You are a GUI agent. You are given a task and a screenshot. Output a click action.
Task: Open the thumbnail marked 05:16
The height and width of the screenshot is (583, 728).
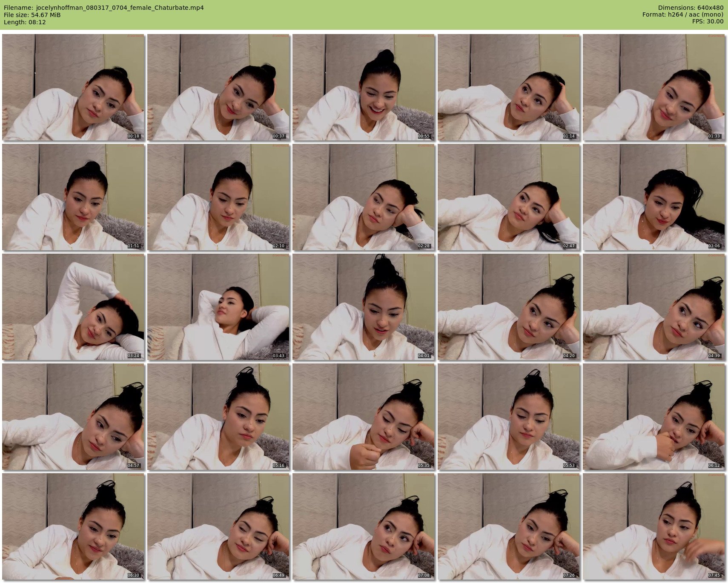point(218,417)
